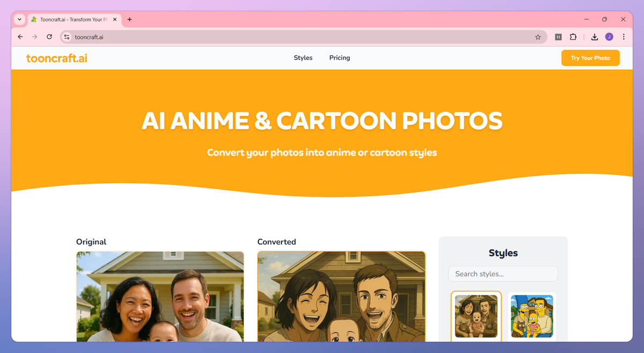Click the Converted label text
The image size is (644, 353).
(276, 242)
